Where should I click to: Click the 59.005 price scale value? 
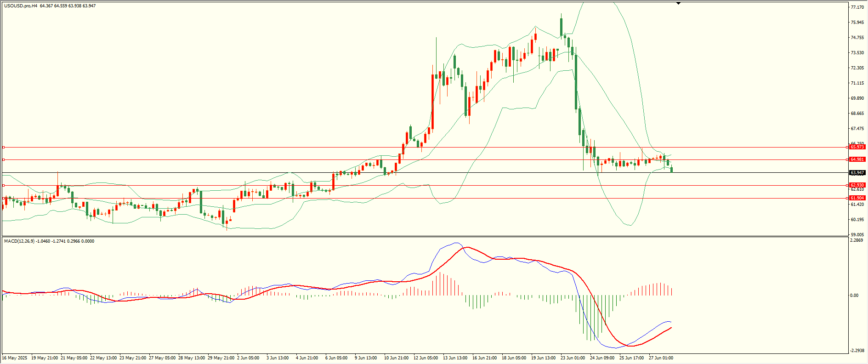coord(858,235)
